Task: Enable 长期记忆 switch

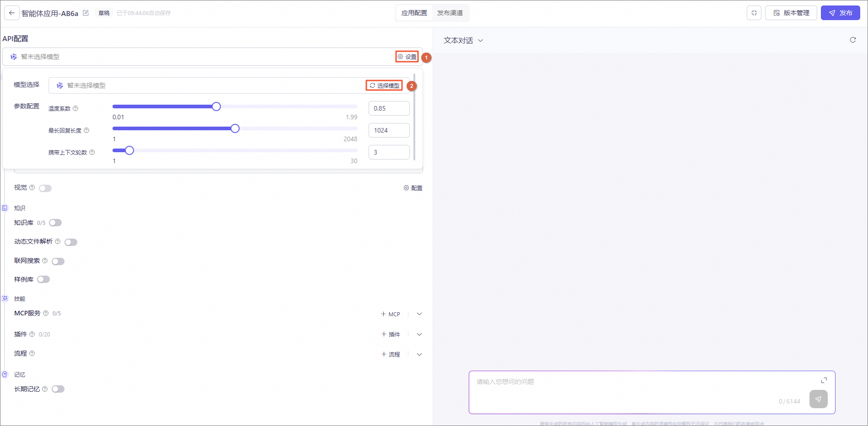Action: click(x=58, y=389)
